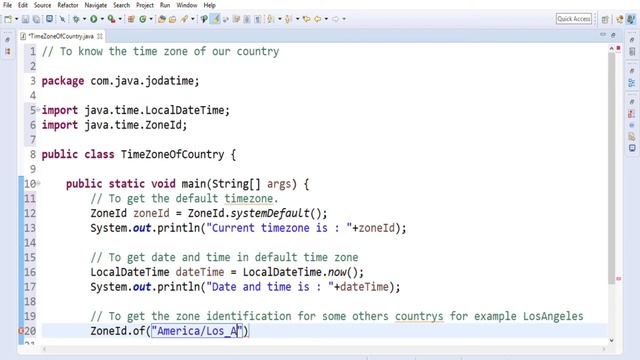The image size is (640, 360).
Task: Open the Navigate menu
Action: pyautogui.click(x=96, y=5)
